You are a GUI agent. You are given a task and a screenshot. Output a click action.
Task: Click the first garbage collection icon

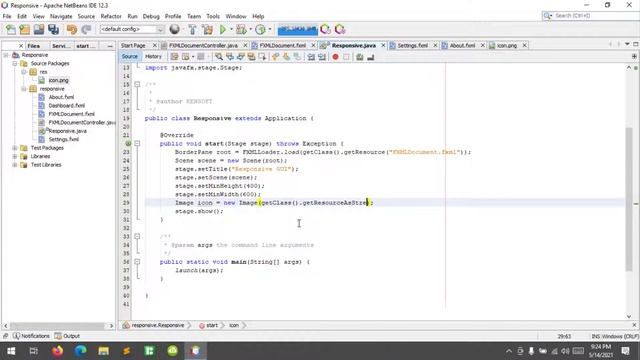(x=325, y=29)
